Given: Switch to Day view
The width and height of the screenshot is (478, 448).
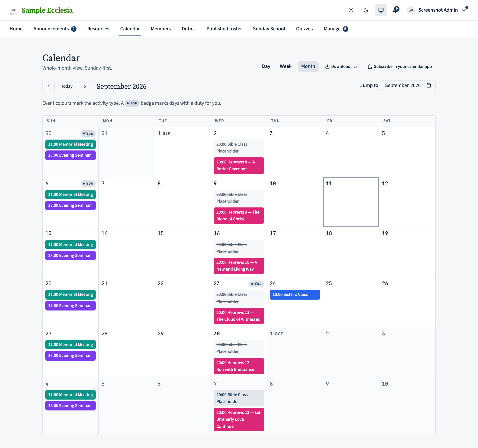Looking at the screenshot, I should (266, 66).
